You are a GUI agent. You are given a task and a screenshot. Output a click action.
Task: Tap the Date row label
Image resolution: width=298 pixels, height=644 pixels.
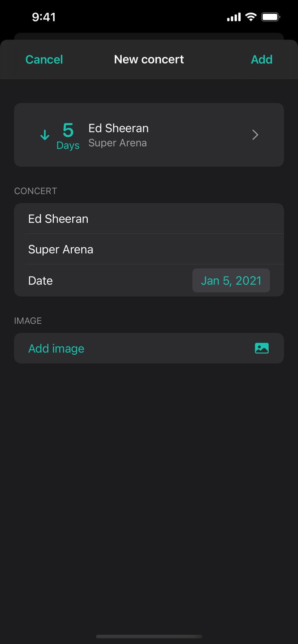click(x=40, y=280)
